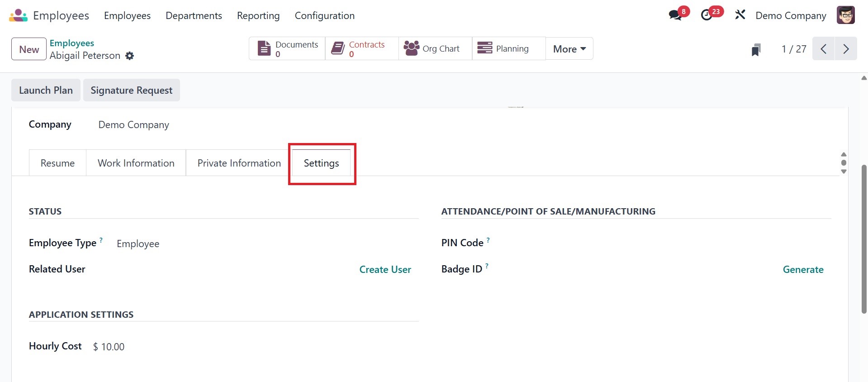Open the Activities clock icon
Image resolution: width=868 pixels, height=382 pixels.
(707, 15)
